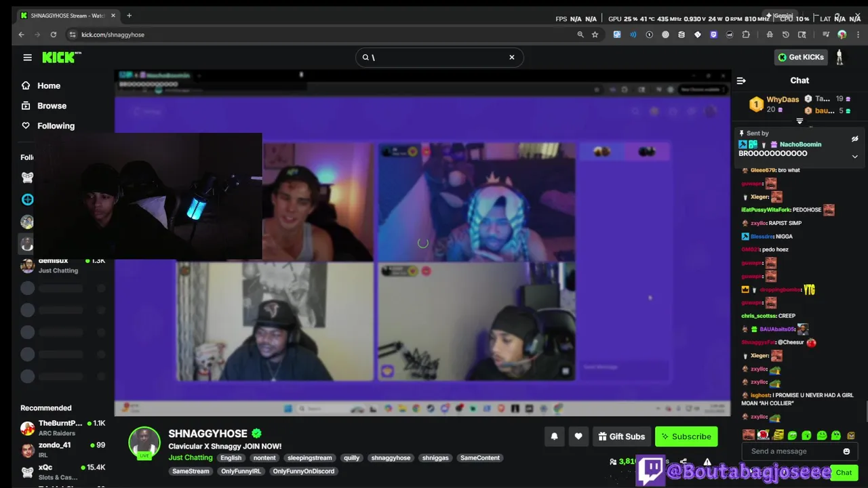This screenshot has height=488, width=868.
Task: Toggle notification bell for SHNAGGYHOSE
Action: click(554, 436)
